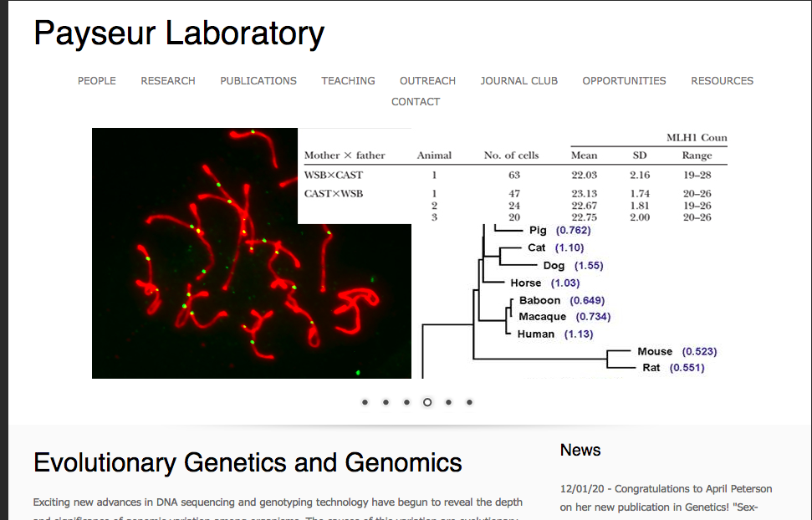Click the 'Horse (1.03)' label in tree
The image size is (812, 520).
click(x=544, y=283)
